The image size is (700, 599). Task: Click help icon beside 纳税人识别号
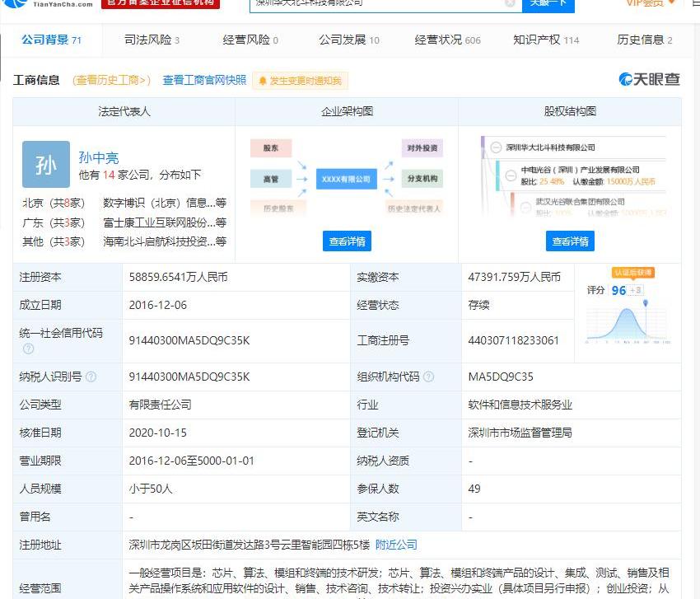click(x=91, y=377)
